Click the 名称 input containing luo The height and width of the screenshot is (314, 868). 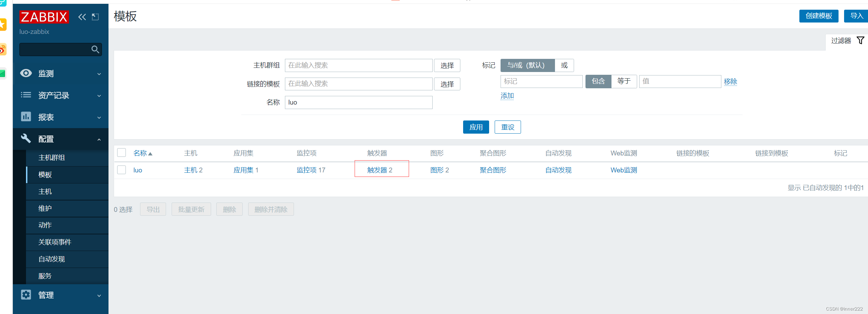tap(359, 102)
